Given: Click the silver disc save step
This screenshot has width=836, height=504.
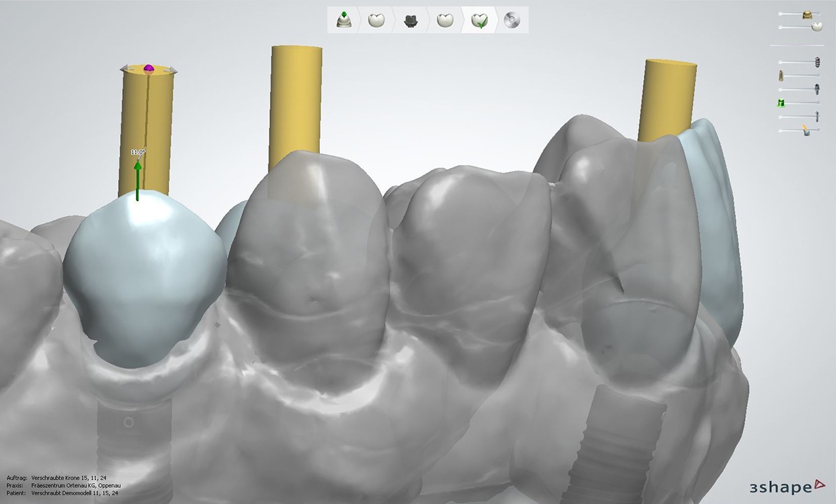Looking at the screenshot, I should tap(513, 20).
